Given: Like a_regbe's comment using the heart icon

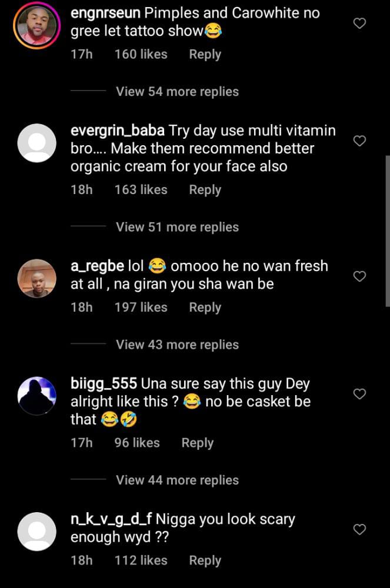Looking at the screenshot, I should [x=359, y=276].
